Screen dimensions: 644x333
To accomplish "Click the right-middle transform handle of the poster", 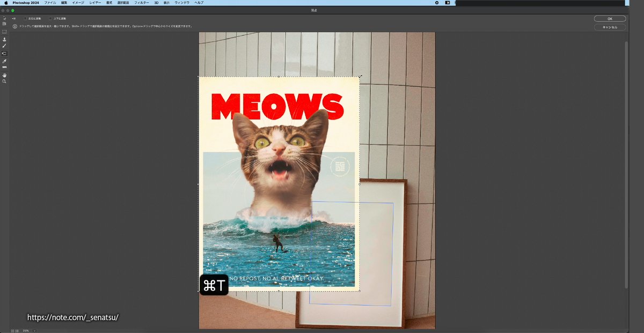I will 360,184.
